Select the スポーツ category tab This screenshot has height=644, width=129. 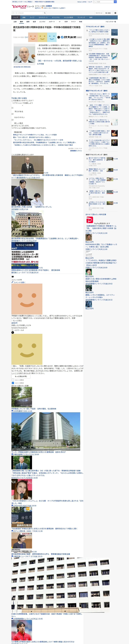(52, 22)
